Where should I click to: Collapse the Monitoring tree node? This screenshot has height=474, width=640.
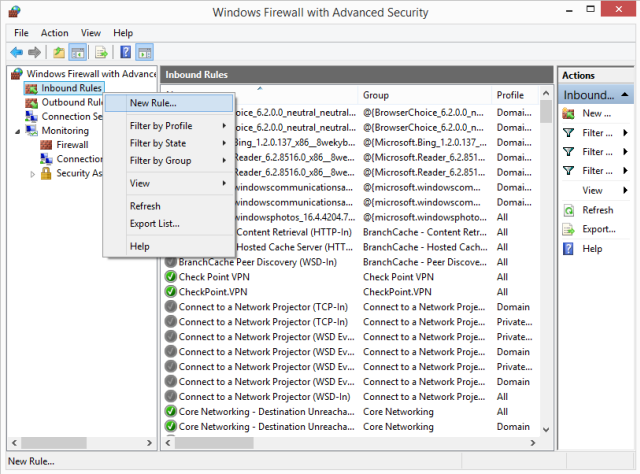pyautogui.click(x=17, y=131)
